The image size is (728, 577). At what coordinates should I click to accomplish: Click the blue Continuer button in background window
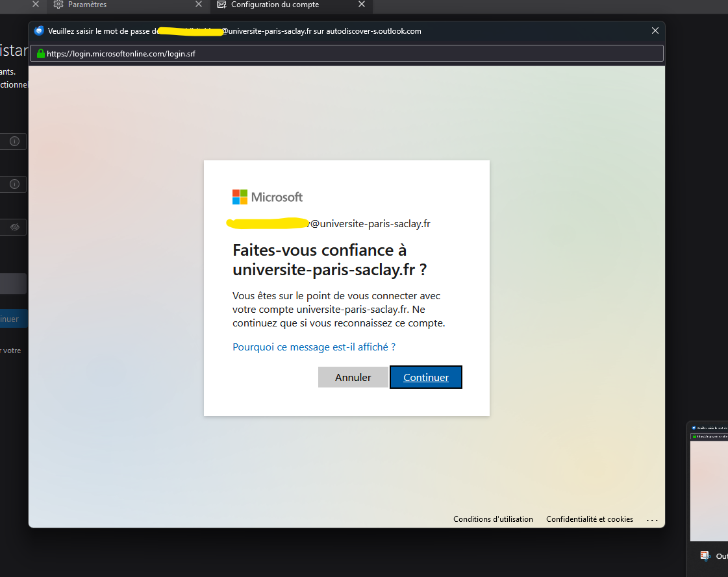pos(14,319)
